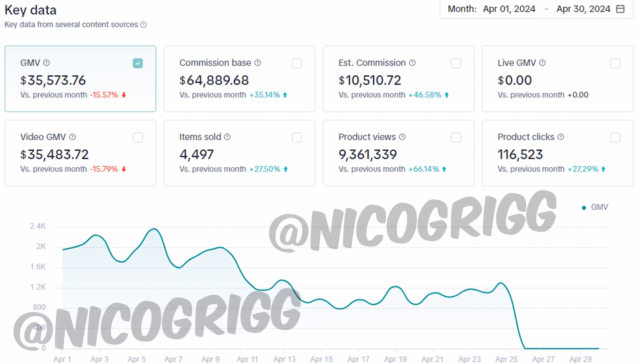Screen dimensions: 637x364
Task: Click the info icon beside Commission base
Action: 258,63
